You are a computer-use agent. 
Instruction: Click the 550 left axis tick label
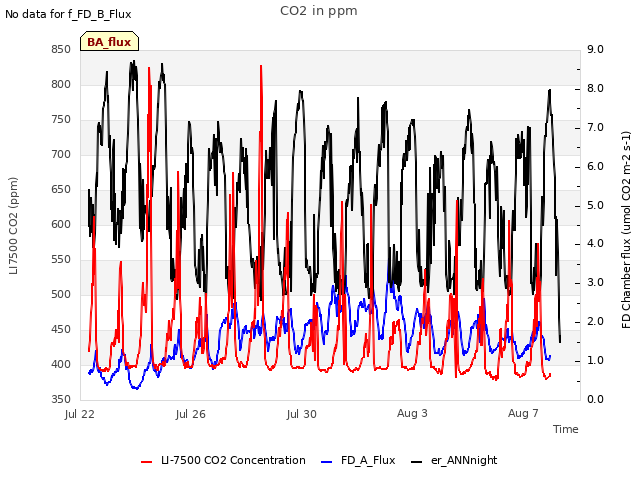61,260
